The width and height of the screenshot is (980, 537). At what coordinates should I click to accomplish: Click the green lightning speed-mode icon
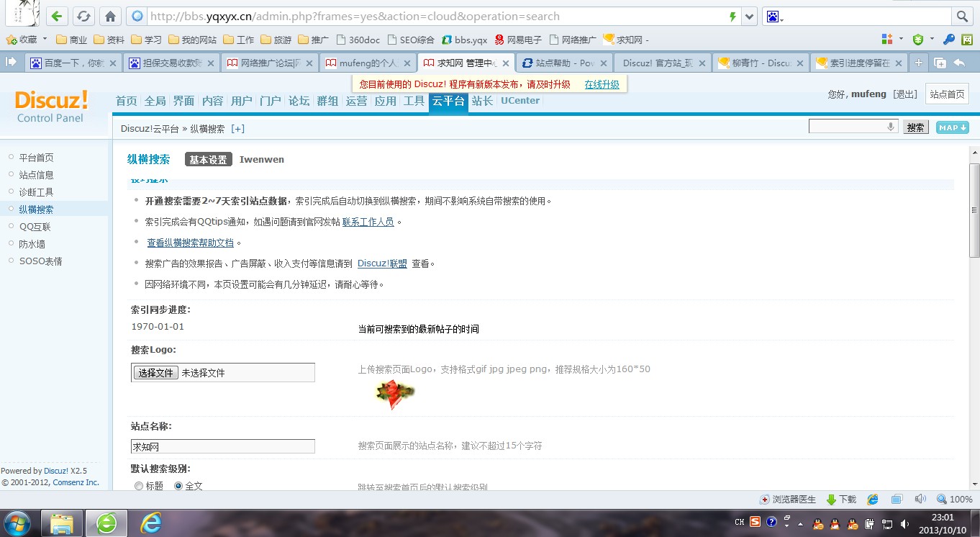click(732, 16)
